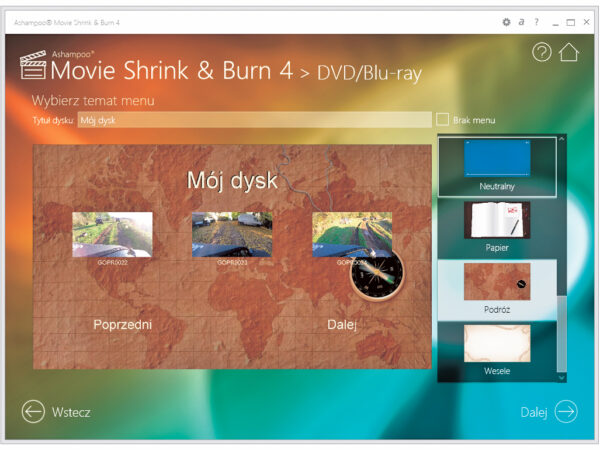Viewport: 600px width, 450px height.
Task: Pick the Wesele menu theme
Action: point(497,349)
